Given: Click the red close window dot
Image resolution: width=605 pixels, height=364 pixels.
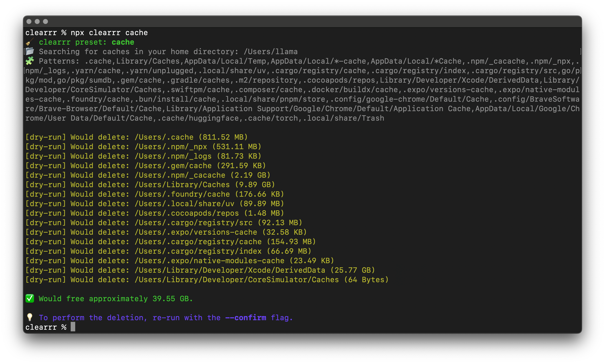Looking at the screenshot, I should [29, 21].
